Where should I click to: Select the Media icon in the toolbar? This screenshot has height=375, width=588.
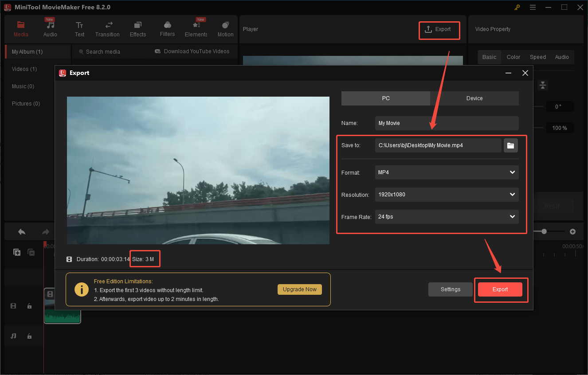(x=20, y=28)
